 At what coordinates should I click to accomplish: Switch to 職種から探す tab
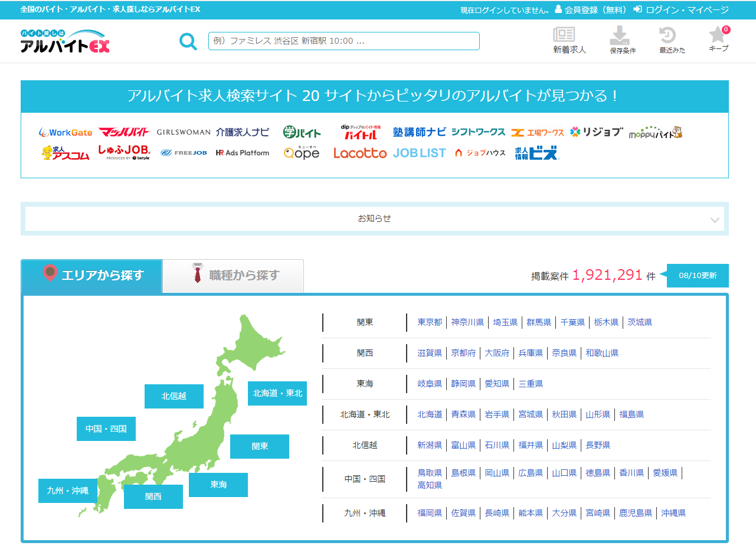(x=233, y=276)
